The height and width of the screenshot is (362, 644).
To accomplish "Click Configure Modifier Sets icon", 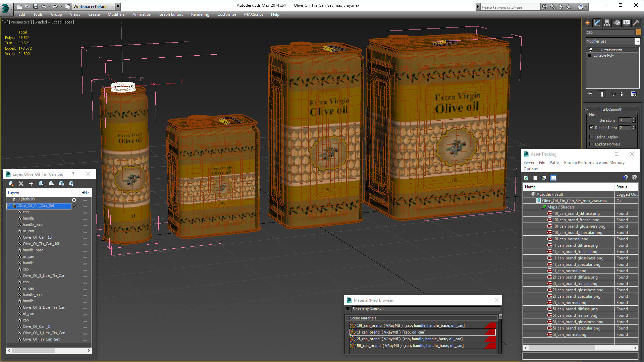I will click(634, 94).
